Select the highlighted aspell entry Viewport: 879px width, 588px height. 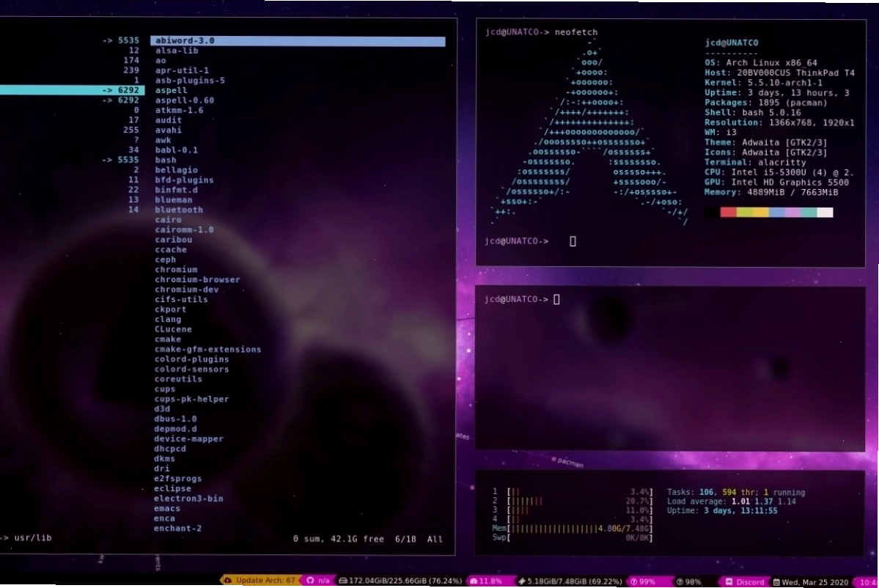click(171, 90)
